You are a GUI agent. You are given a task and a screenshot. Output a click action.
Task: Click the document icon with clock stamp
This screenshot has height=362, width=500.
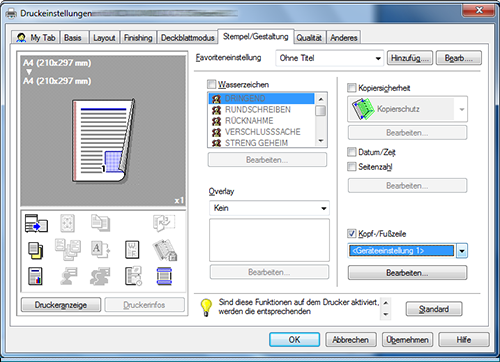(133, 276)
